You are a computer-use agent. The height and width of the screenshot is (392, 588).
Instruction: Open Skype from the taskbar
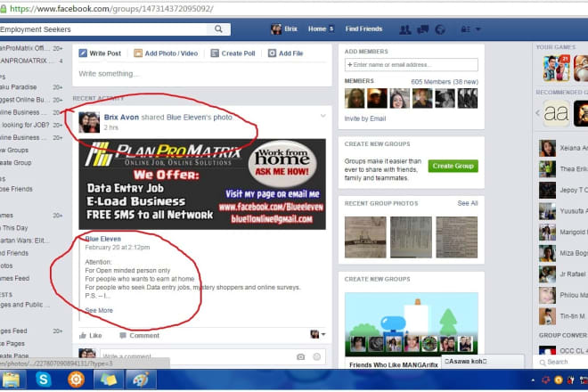43,380
